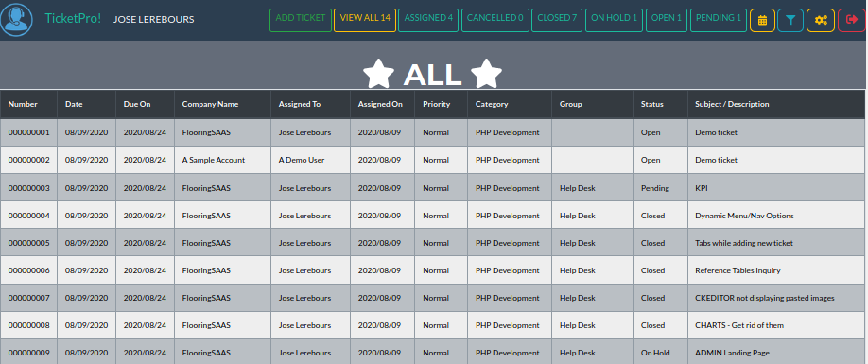Open ticket number 000000004
This screenshot has height=364, width=868.
(x=28, y=216)
